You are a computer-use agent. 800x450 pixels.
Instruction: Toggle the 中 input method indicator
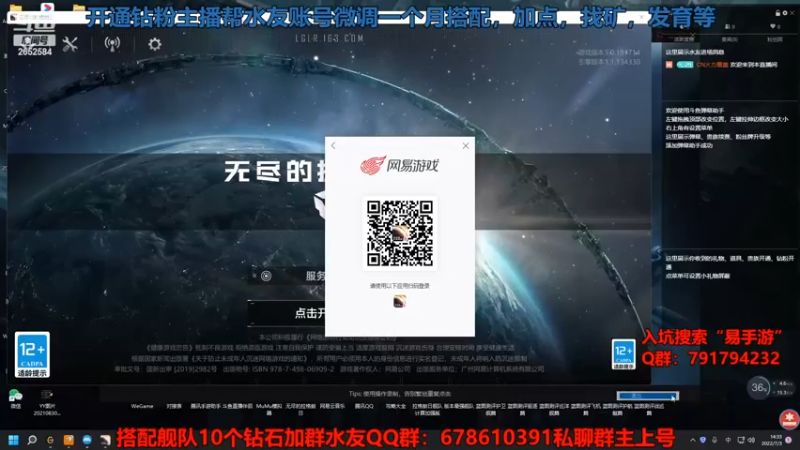tap(728, 440)
